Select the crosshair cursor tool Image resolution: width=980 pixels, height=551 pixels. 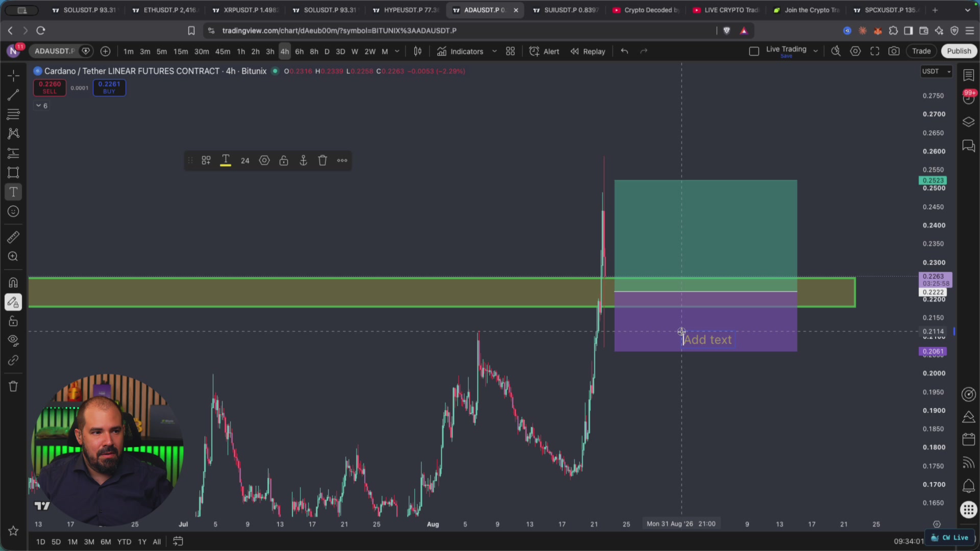pos(13,76)
